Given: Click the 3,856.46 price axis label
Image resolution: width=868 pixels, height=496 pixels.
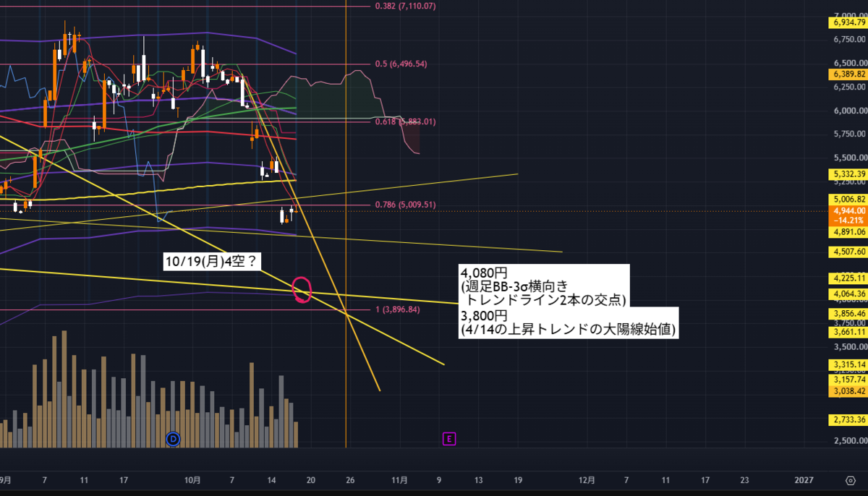Looking at the screenshot, I should pyautogui.click(x=849, y=315).
